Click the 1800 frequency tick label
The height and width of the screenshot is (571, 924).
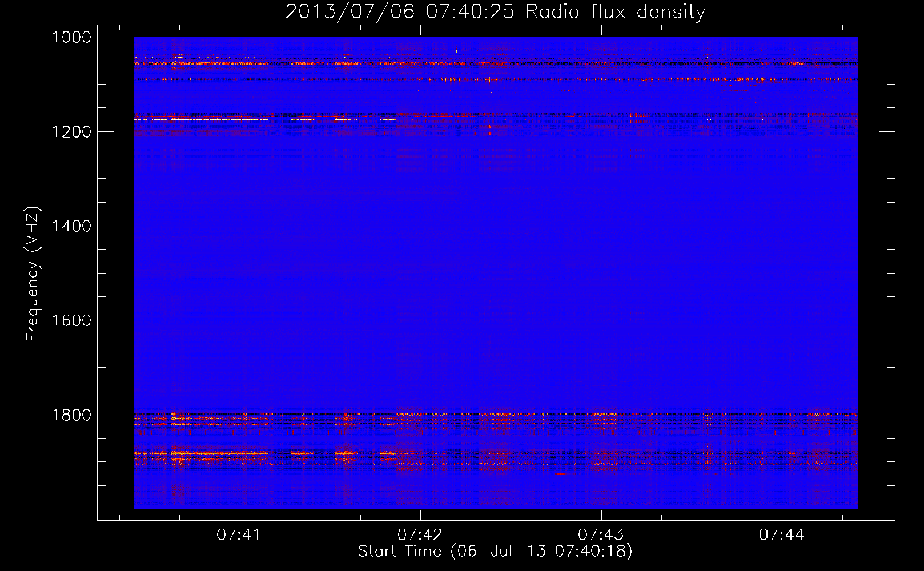click(x=72, y=415)
